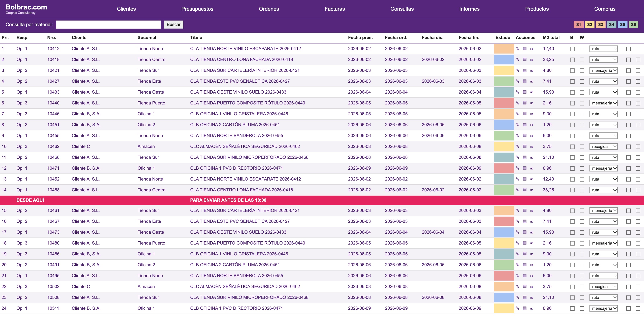Edit order 10427 with the pencil icon
Viewport: 644px width, 318px height.
[517, 81]
